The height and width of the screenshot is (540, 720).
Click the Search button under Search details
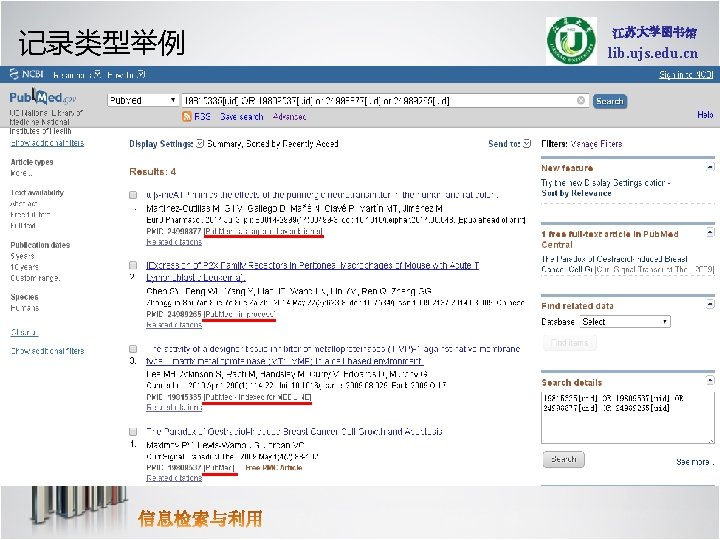click(x=563, y=459)
